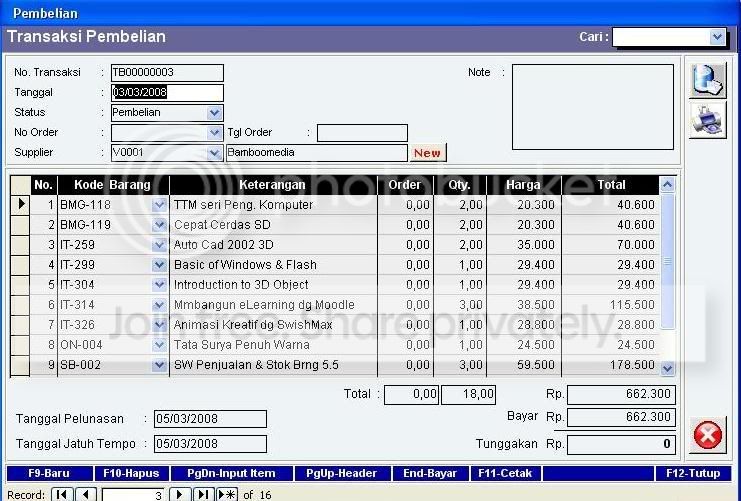
Task: Click the Tanggal Pelunasan date field
Action: [x=210, y=419]
